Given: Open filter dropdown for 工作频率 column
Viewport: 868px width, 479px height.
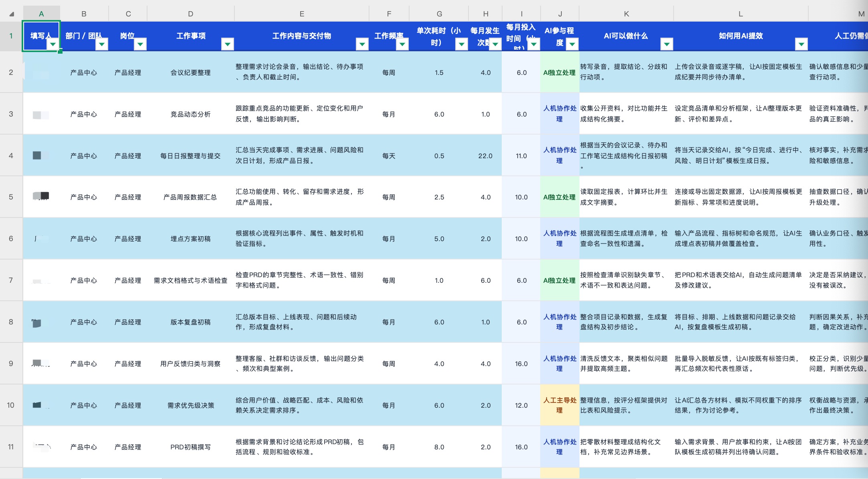Looking at the screenshot, I should coord(402,44).
